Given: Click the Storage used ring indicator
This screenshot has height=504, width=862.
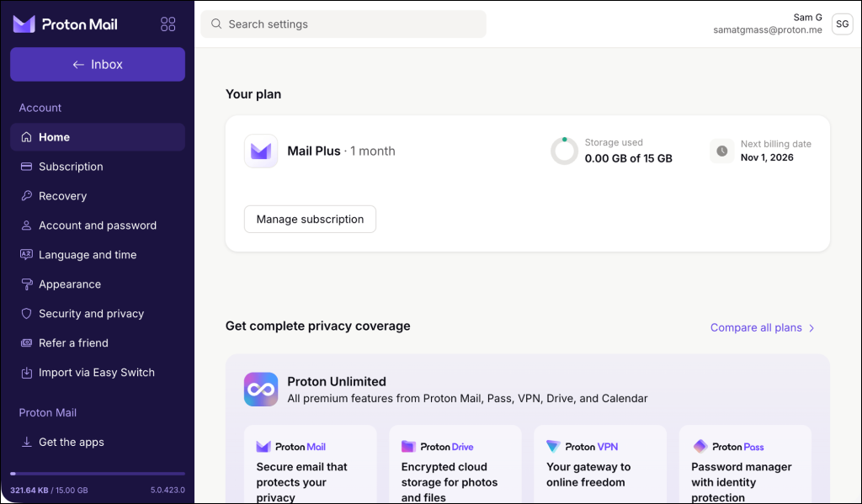Looking at the screenshot, I should point(564,151).
